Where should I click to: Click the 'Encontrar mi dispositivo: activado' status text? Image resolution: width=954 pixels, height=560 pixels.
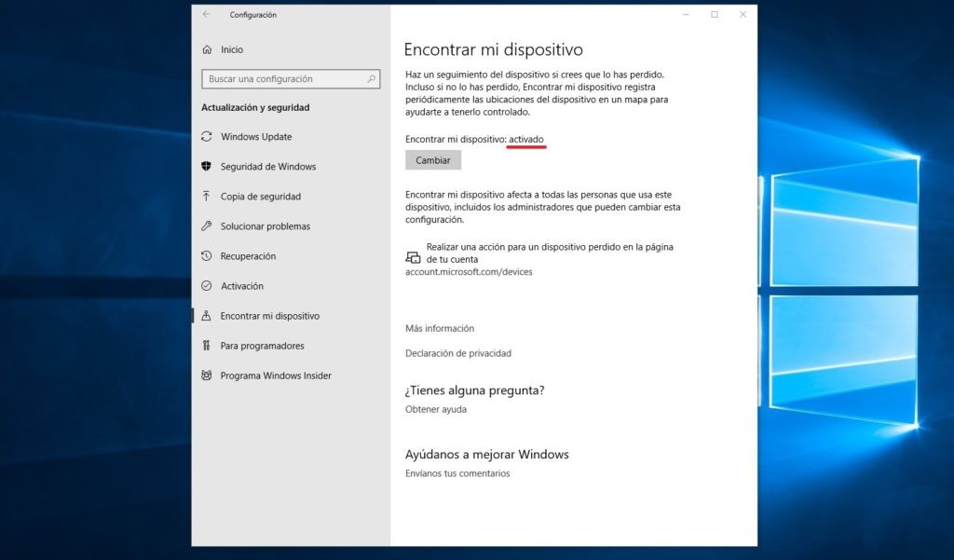pyautogui.click(x=474, y=140)
